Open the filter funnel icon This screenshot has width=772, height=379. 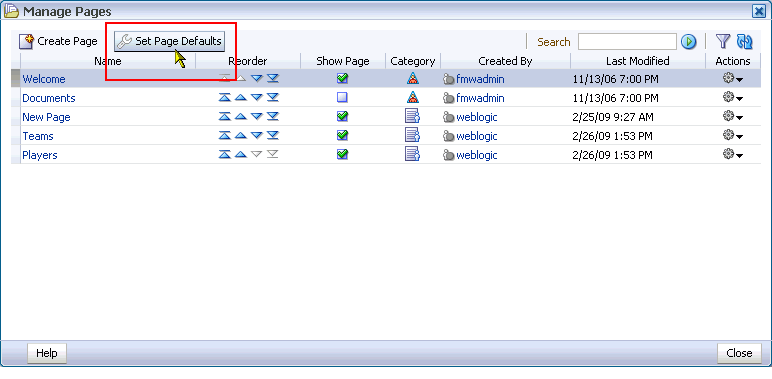click(722, 41)
